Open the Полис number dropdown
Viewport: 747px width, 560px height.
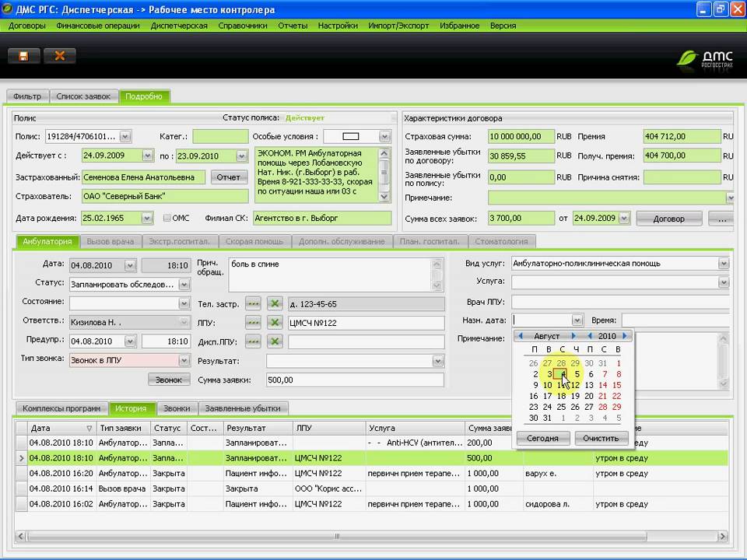[x=125, y=137]
